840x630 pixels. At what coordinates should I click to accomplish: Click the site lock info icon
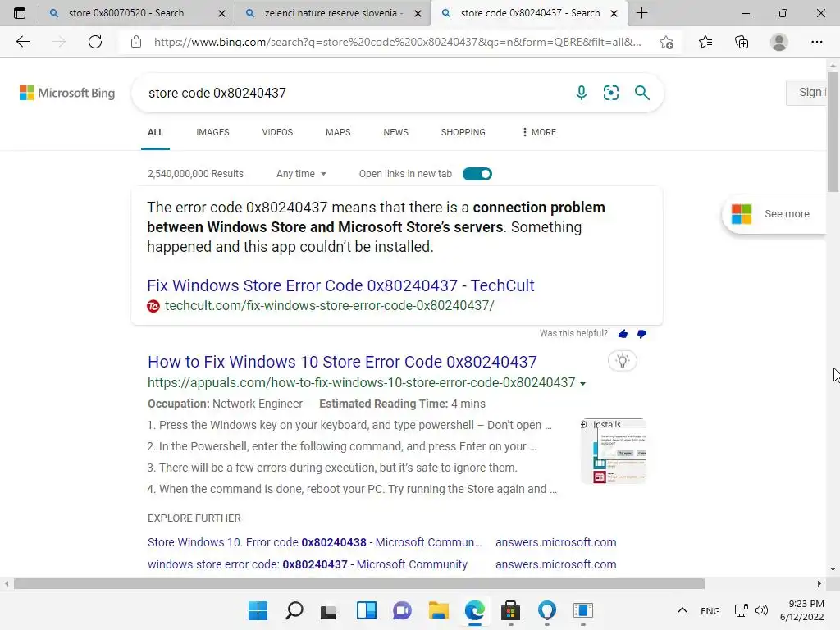pyautogui.click(x=136, y=42)
